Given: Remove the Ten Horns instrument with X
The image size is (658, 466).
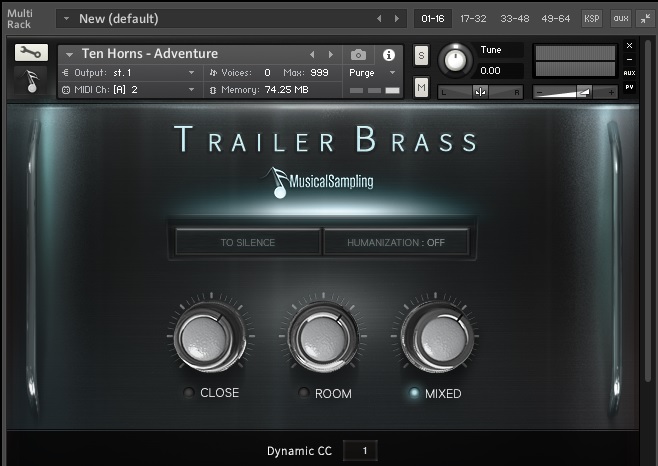Looking at the screenshot, I should coord(629,45).
